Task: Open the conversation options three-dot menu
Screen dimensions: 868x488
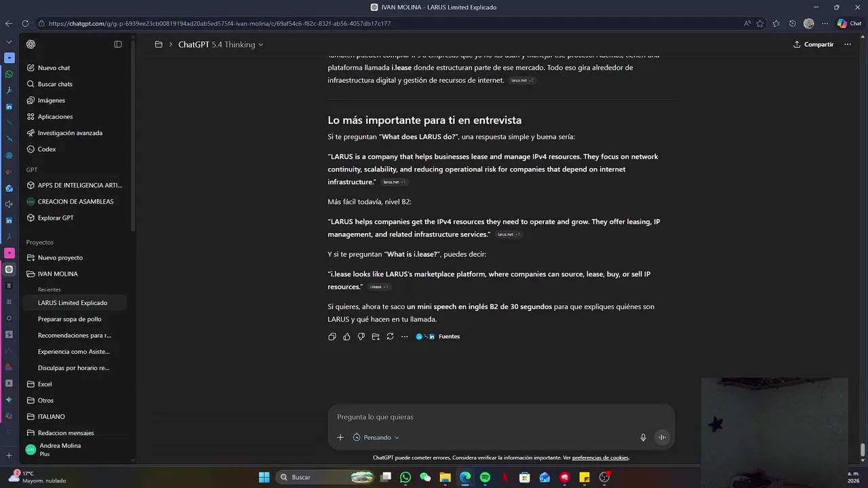Action: pos(848,44)
